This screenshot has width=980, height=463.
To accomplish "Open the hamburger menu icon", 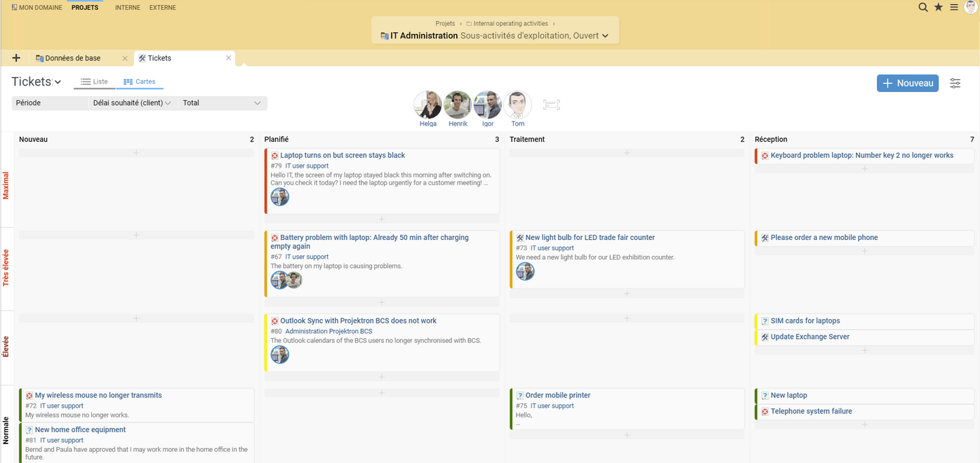I will coord(954,7).
